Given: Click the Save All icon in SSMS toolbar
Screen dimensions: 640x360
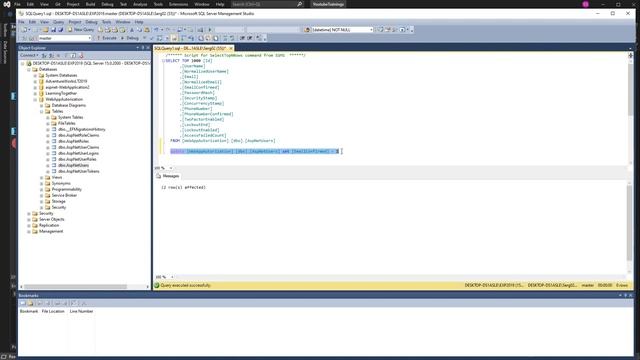Looking at the screenshot, I should coord(60,30).
